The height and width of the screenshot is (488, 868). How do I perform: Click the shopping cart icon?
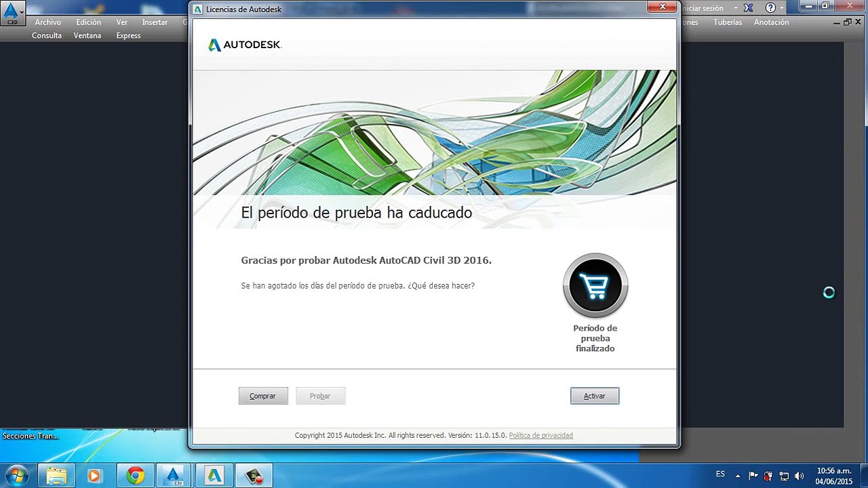pyautogui.click(x=595, y=286)
